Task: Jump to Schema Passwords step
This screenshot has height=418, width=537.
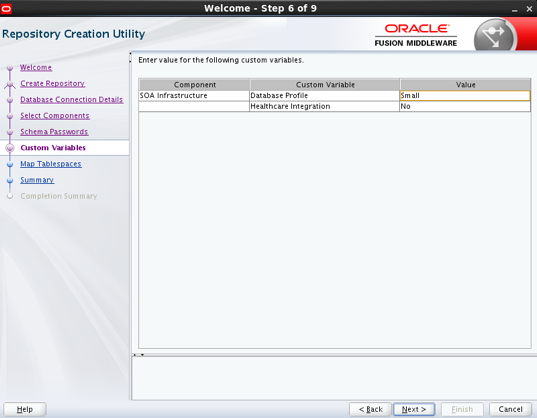Action: coord(54,132)
